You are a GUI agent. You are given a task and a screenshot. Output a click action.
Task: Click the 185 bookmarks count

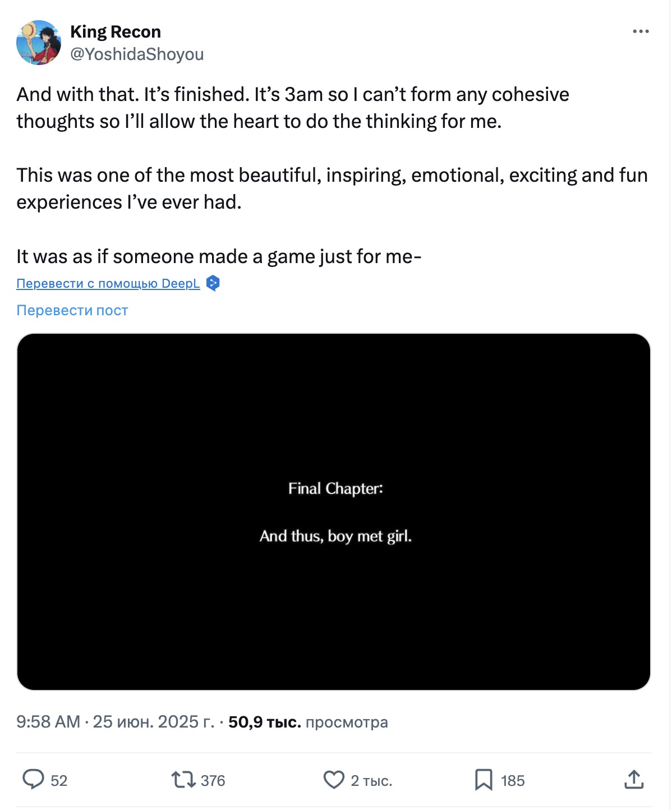(x=513, y=781)
